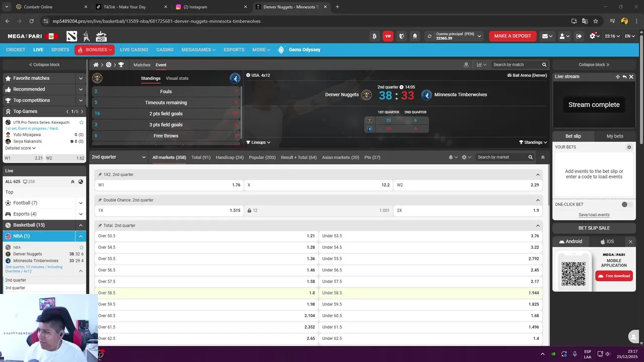The width and height of the screenshot is (644, 362).
Task: Open the messages envelope dropdown
Action: point(547,36)
